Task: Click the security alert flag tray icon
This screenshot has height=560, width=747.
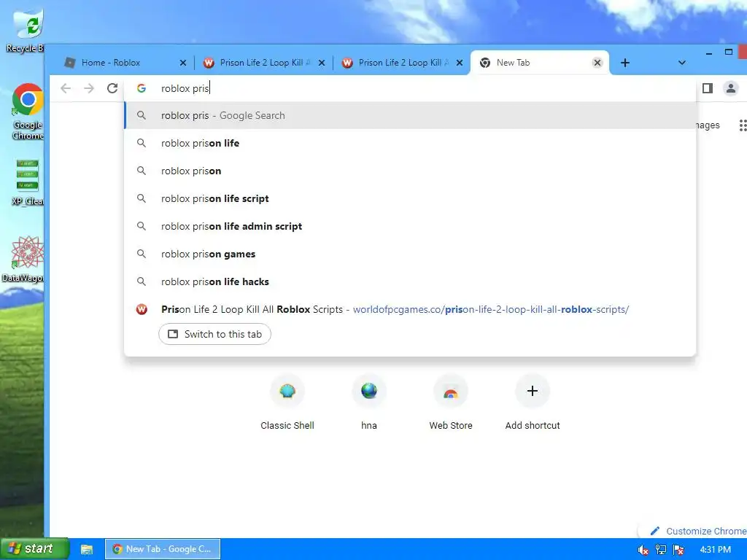Action: click(679, 550)
